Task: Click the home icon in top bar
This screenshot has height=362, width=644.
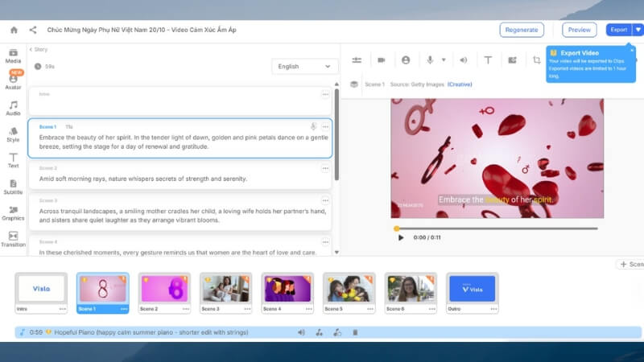Action: (x=14, y=30)
